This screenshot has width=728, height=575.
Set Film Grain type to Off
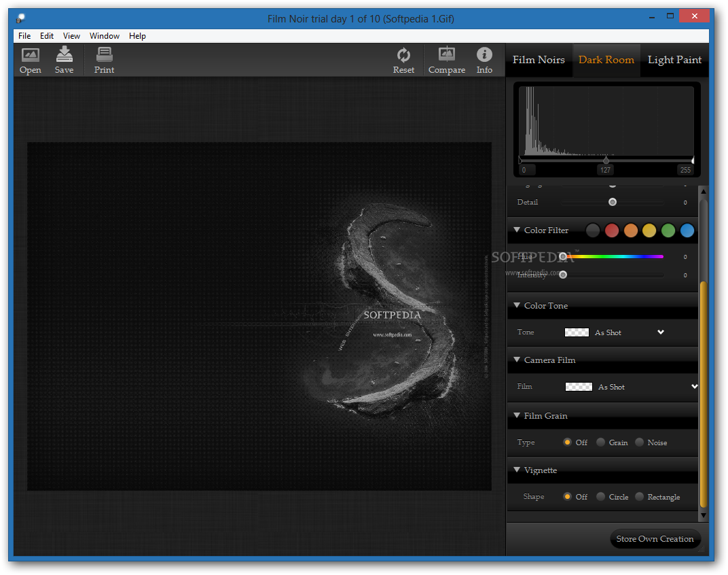click(x=567, y=442)
